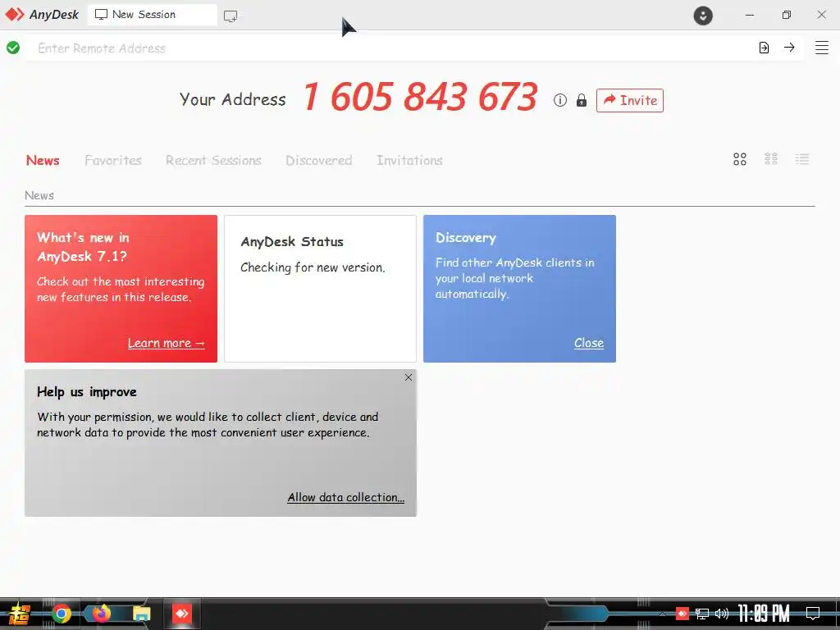Open the Windows Start button
840x630 pixels.
click(19, 614)
